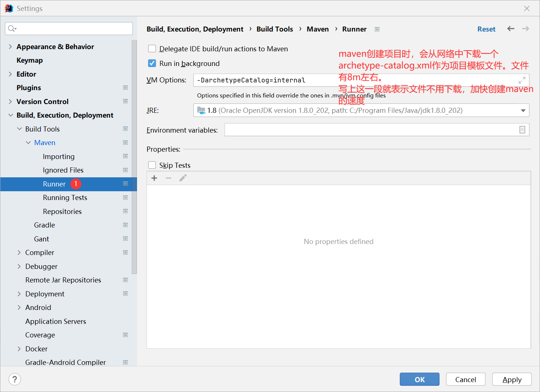The height and width of the screenshot is (392, 540).
Task: Select Keymap in settings tree
Action: 30,60
